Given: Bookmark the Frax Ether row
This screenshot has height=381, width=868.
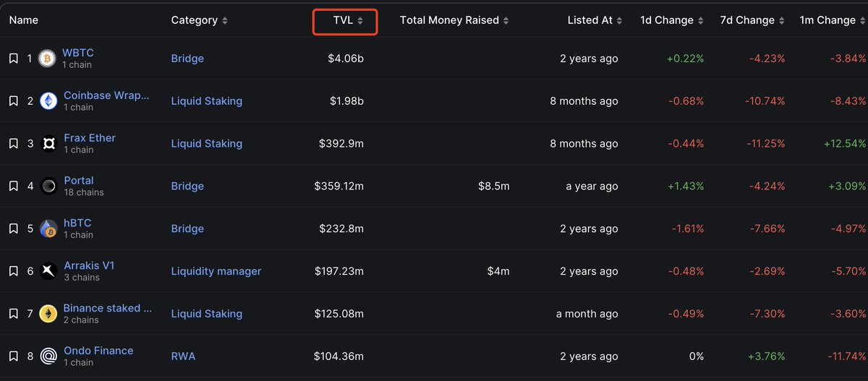Looking at the screenshot, I should tap(14, 144).
